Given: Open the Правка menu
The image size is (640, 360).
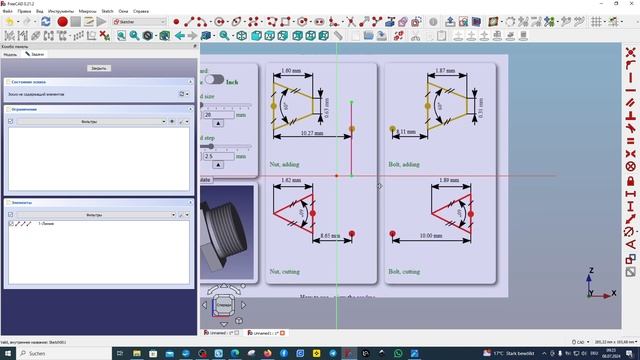Looking at the screenshot, I should [24, 11].
